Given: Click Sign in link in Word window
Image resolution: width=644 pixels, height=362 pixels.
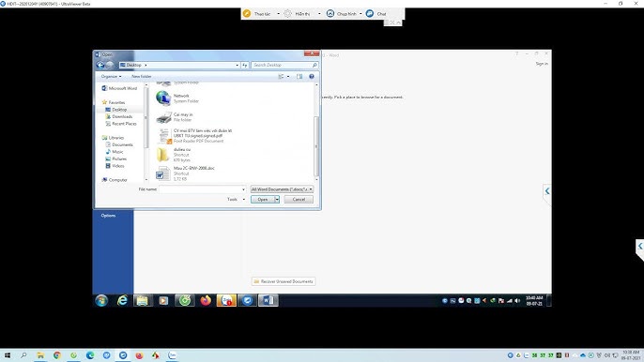Looking at the screenshot, I should pos(542,64).
